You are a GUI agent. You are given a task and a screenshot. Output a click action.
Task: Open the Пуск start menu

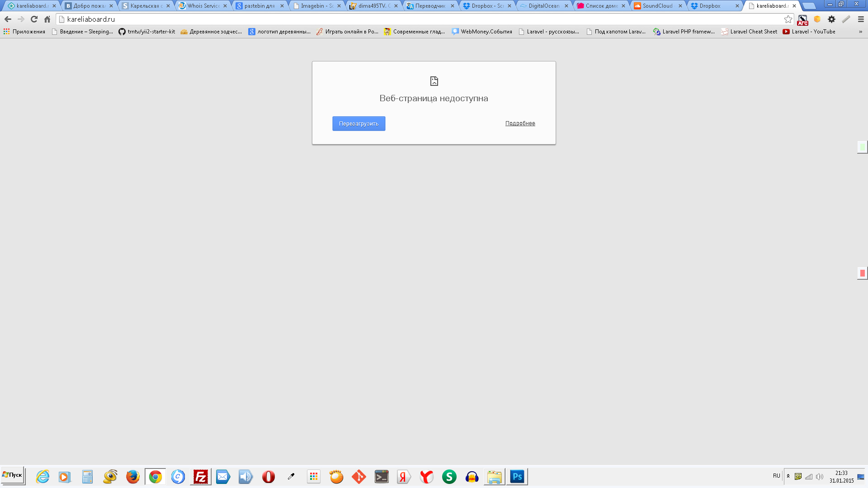[x=13, y=475]
